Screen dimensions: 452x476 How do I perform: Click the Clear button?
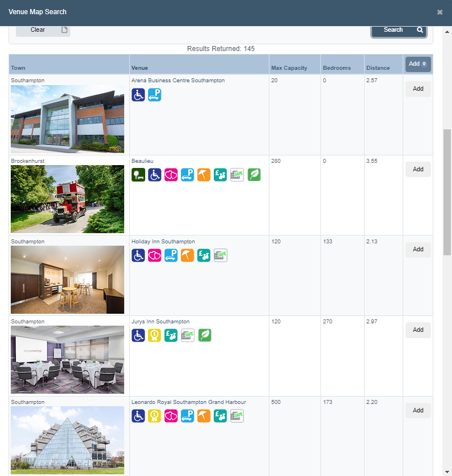pos(43,31)
